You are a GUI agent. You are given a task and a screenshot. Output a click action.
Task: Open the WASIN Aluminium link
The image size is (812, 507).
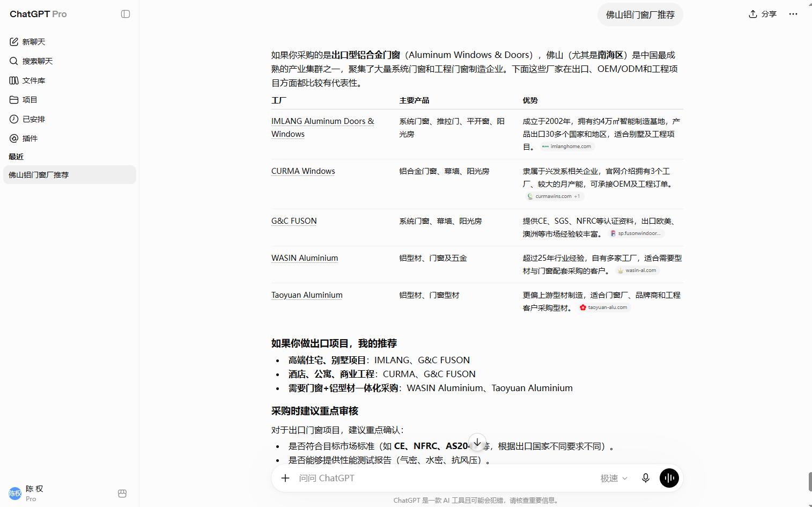(305, 258)
